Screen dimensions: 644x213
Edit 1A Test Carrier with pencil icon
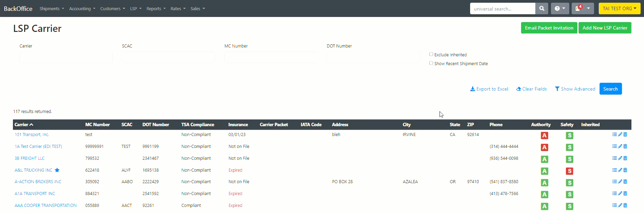point(620,147)
